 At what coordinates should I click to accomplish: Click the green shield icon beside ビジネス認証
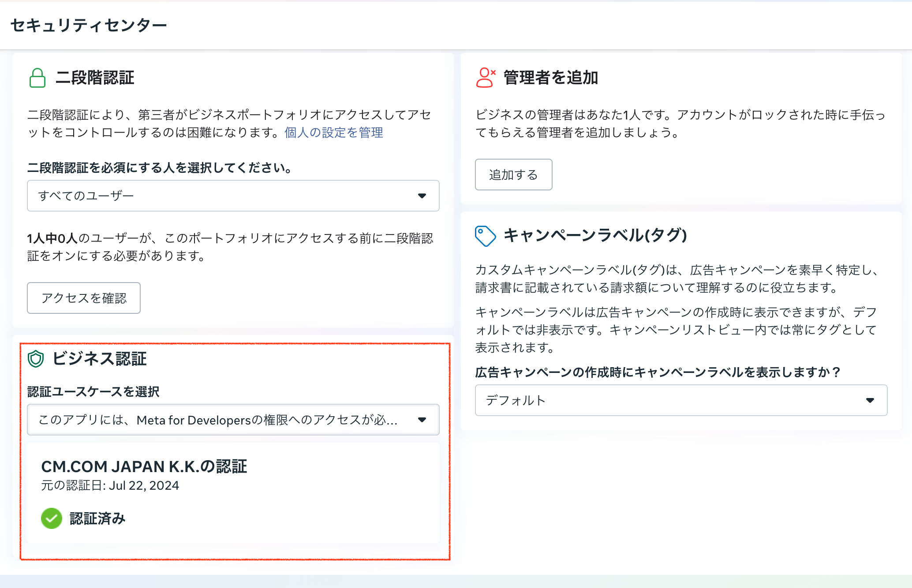37,359
